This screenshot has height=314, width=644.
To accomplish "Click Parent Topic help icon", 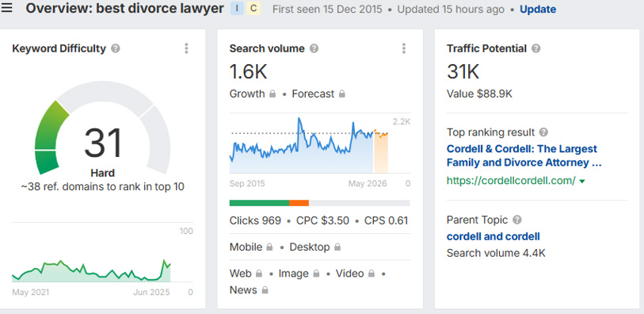I will 517,220.
